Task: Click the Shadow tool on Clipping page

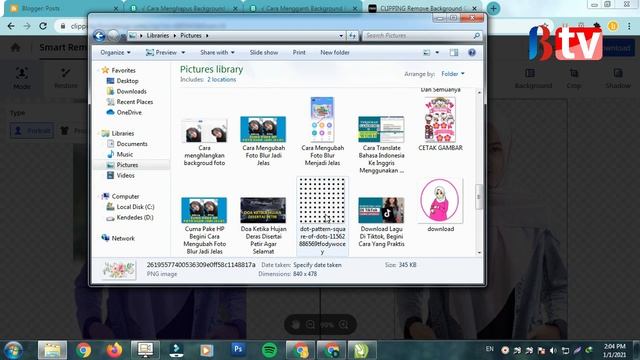Action: pyautogui.click(x=618, y=78)
